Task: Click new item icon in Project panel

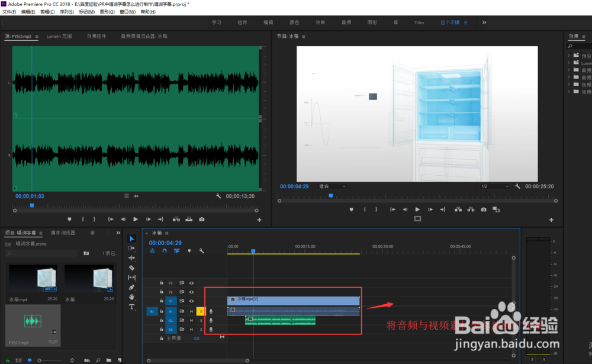Action: (120, 360)
